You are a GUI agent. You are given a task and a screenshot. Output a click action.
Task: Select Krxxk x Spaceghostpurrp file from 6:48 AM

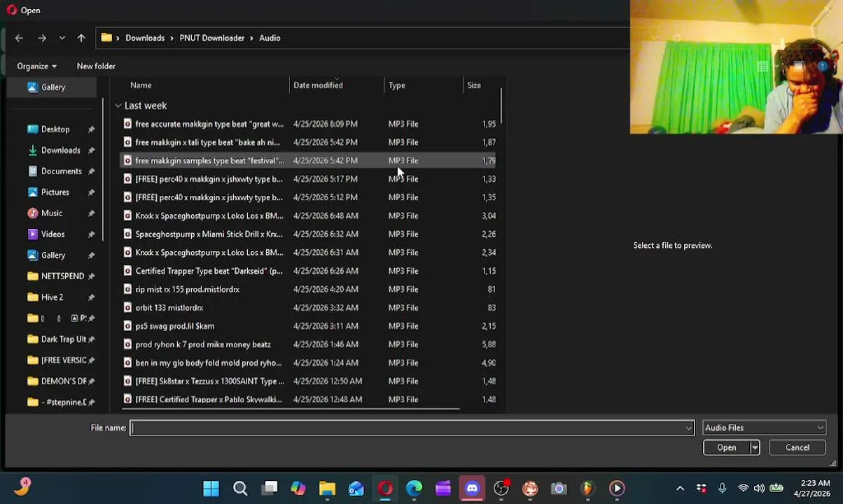(x=308, y=216)
